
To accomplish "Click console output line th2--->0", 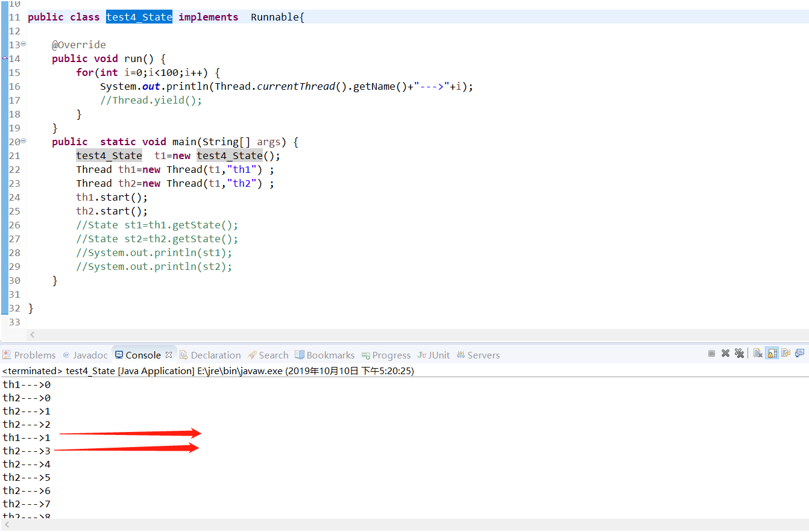I will (27, 398).
